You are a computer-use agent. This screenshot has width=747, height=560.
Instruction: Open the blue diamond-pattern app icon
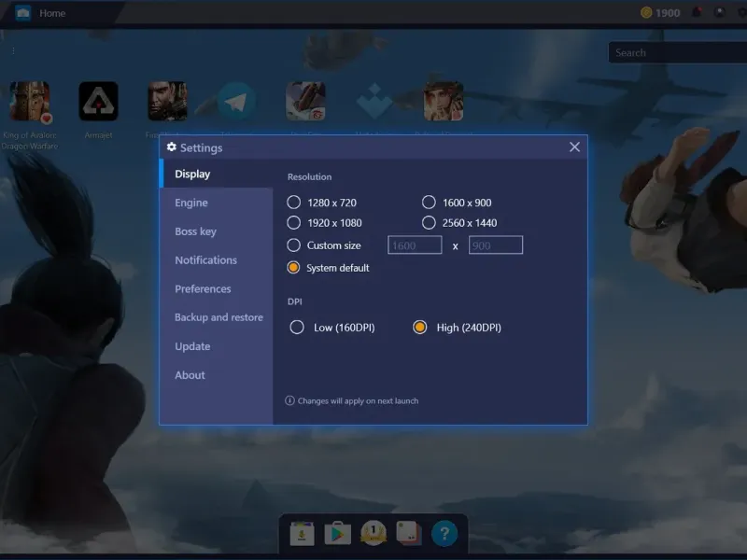(x=374, y=101)
